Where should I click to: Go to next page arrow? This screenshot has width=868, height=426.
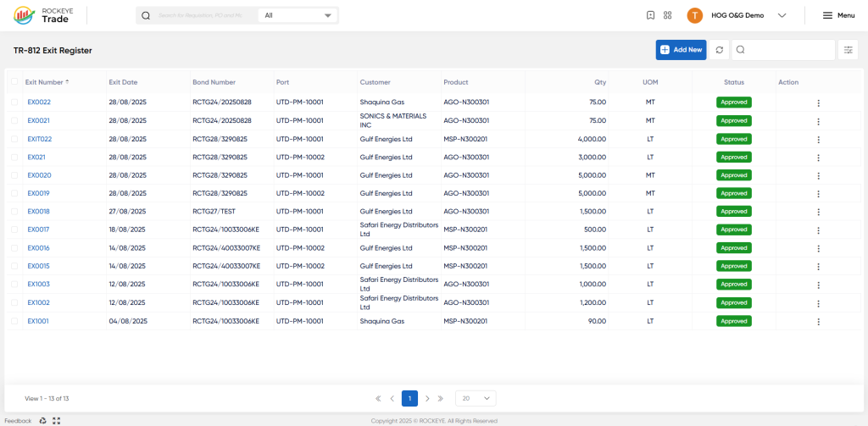427,398
